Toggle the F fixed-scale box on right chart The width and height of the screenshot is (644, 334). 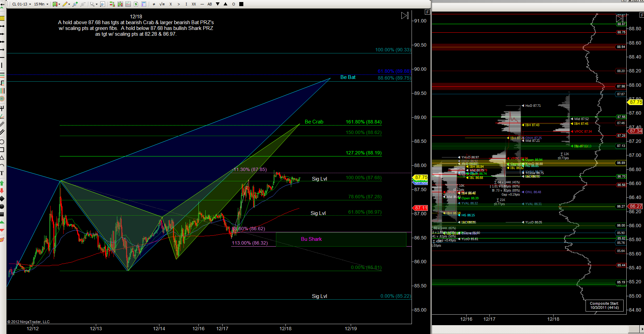642,15
